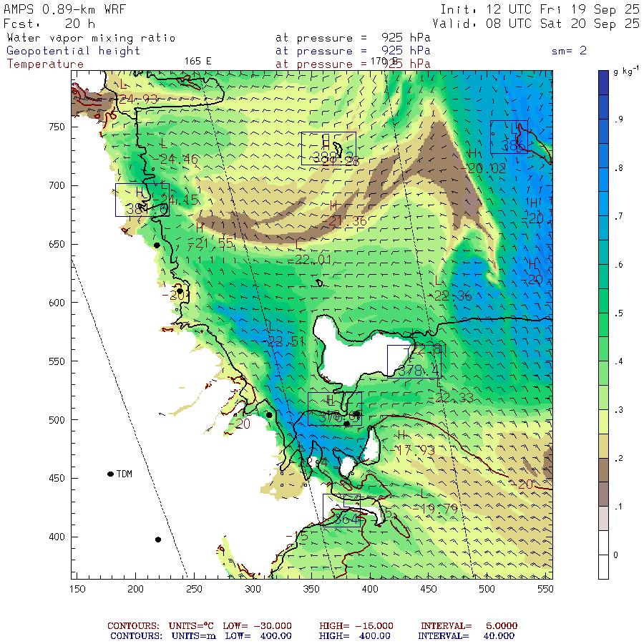Click the '.1' colorbar tick label
The image size is (644, 644).
pyautogui.click(x=618, y=507)
